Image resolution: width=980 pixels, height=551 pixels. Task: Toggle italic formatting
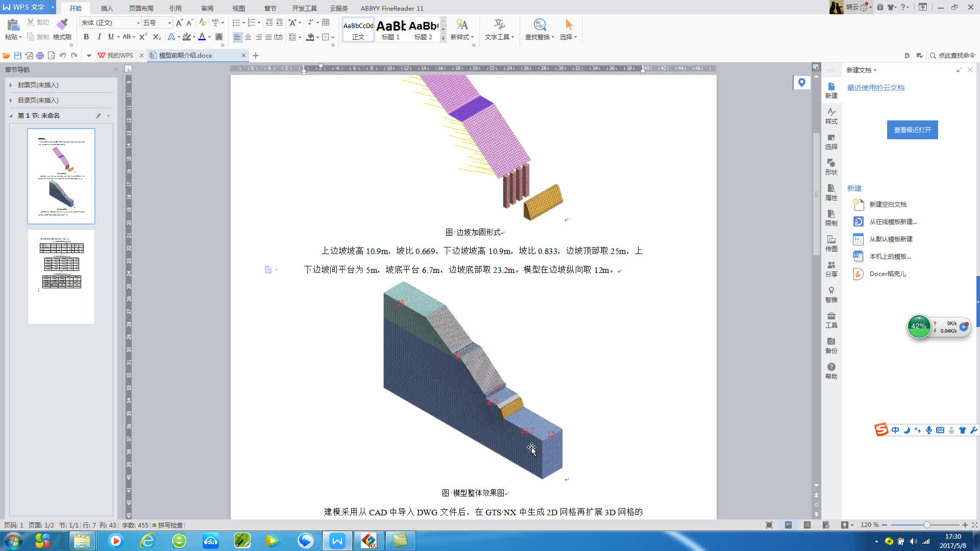tap(99, 37)
